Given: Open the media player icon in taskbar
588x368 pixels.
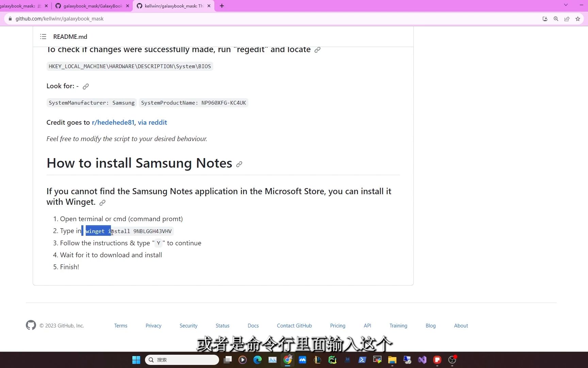Looking at the screenshot, I should [x=243, y=360].
